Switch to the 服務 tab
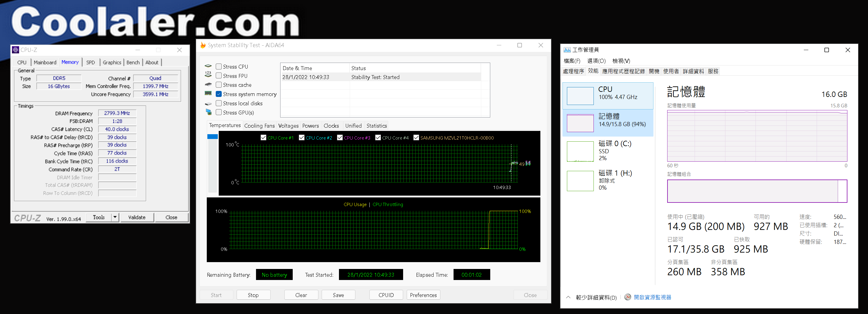This screenshot has width=868, height=314. click(713, 72)
